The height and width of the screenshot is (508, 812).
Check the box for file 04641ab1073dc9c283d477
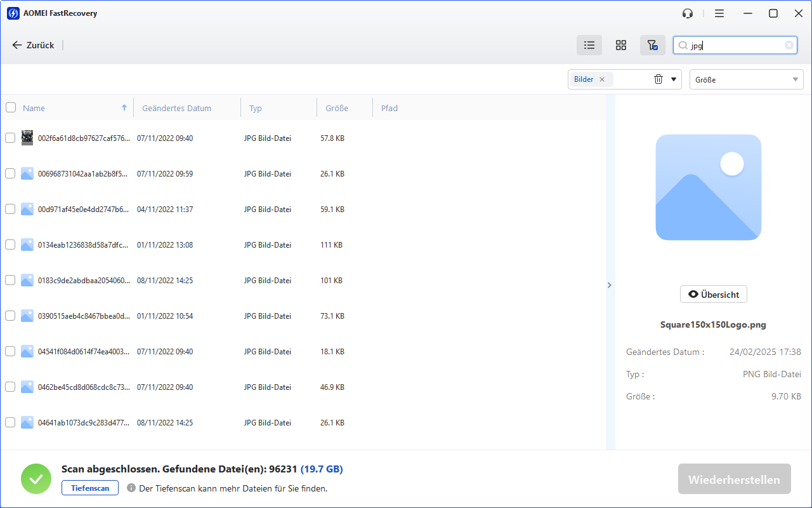coord(10,422)
